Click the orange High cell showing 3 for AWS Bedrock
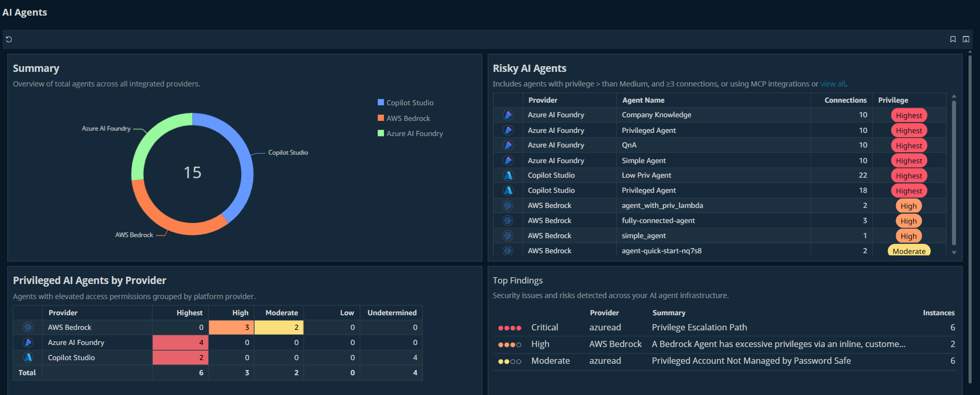Viewport: 980px width, 395px height. (x=231, y=327)
